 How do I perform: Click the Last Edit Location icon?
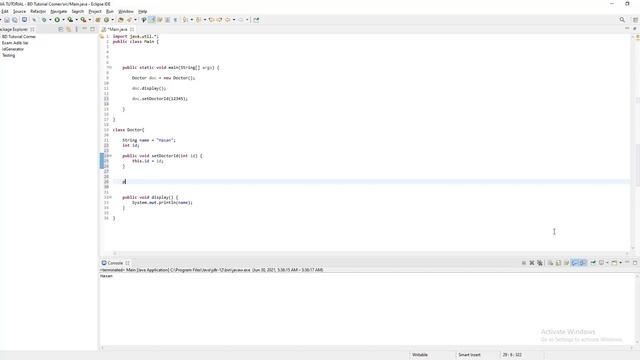click(x=211, y=20)
